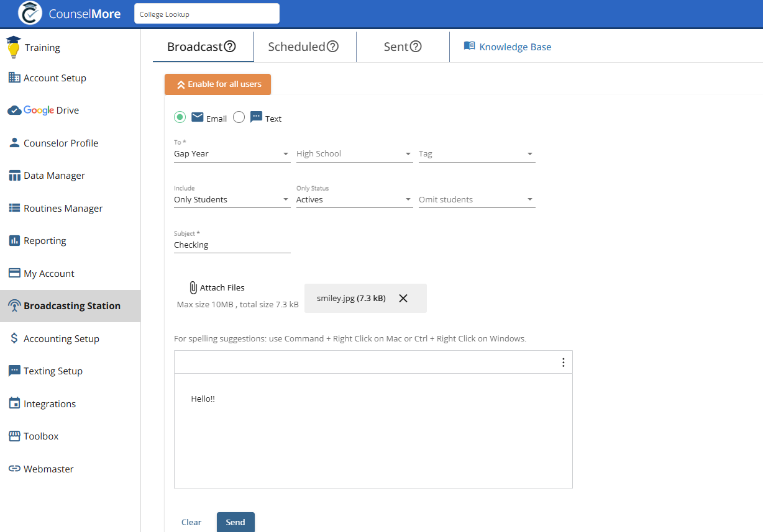This screenshot has height=532, width=763.
Task: Switch to the Broadcast tab
Action: 203,47
